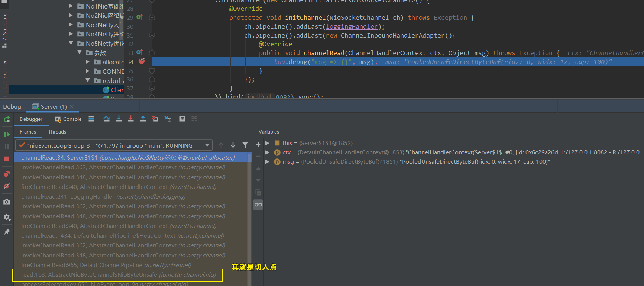
Task: Select the channelRead:34, Server$1$1 frame
Action: coord(133,158)
